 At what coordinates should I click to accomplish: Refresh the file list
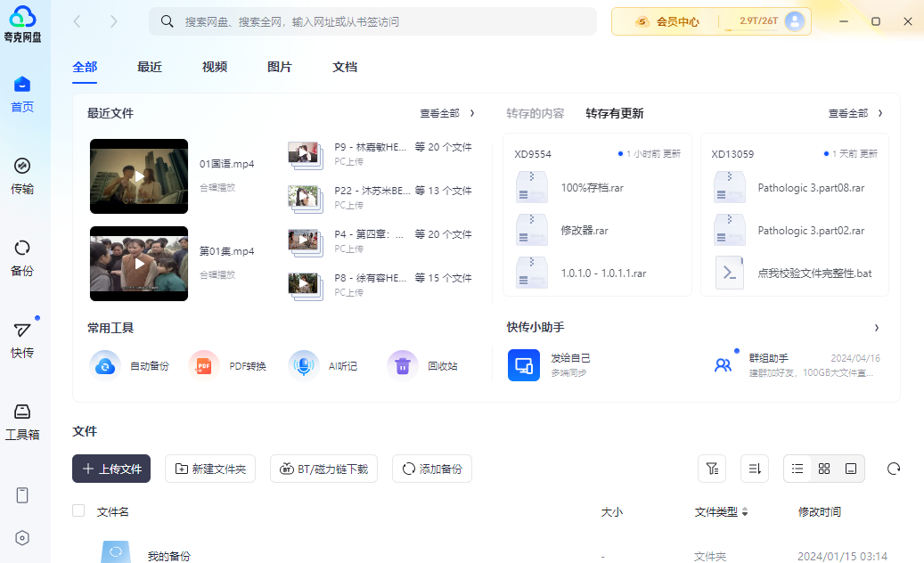coord(894,469)
